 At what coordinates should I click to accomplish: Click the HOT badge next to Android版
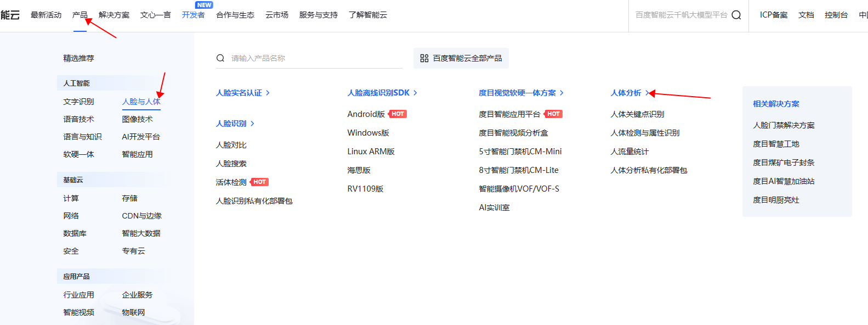coord(398,114)
